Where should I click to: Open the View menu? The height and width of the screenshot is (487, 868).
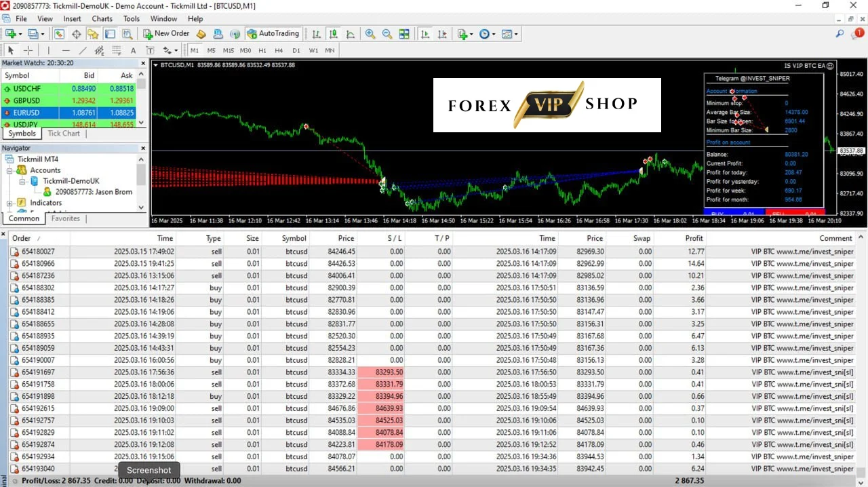click(x=45, y=19)
